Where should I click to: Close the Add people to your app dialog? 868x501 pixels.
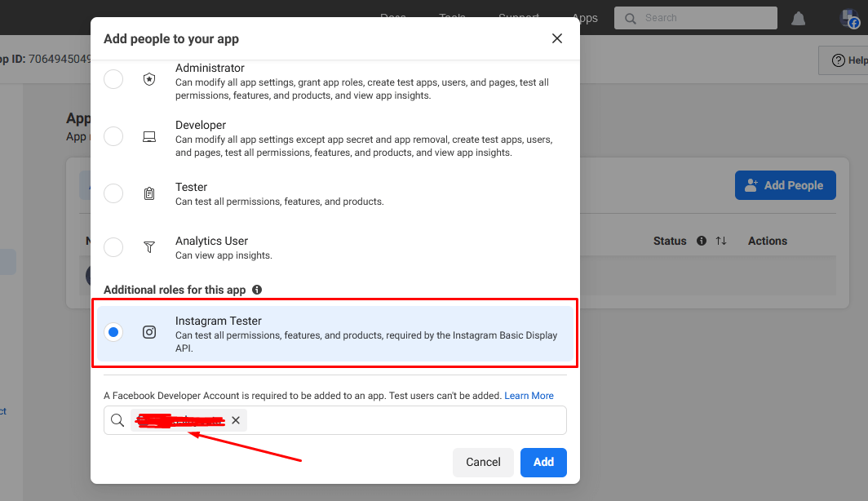click(x=557, y=38)
